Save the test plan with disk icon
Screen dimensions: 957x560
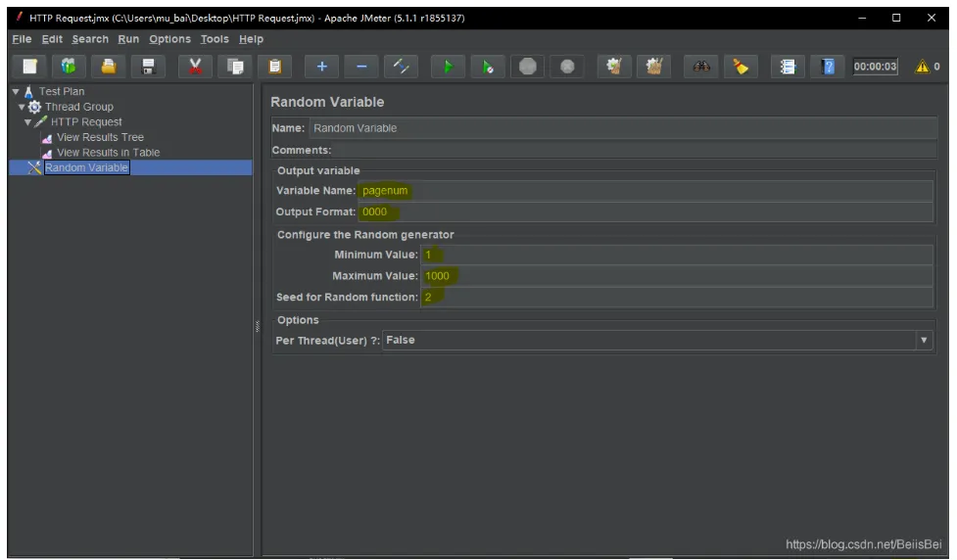click(149, 67)
